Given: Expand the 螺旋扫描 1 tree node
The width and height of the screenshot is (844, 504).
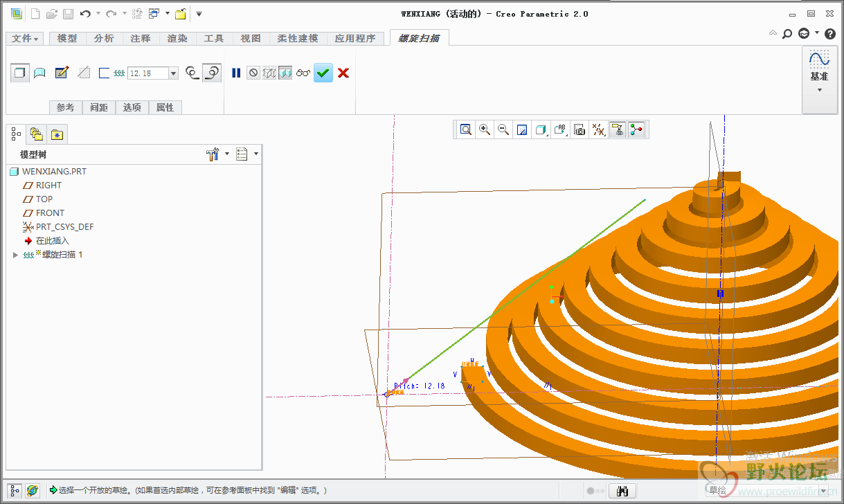Looking at the screenshot, I should (16, 255).
